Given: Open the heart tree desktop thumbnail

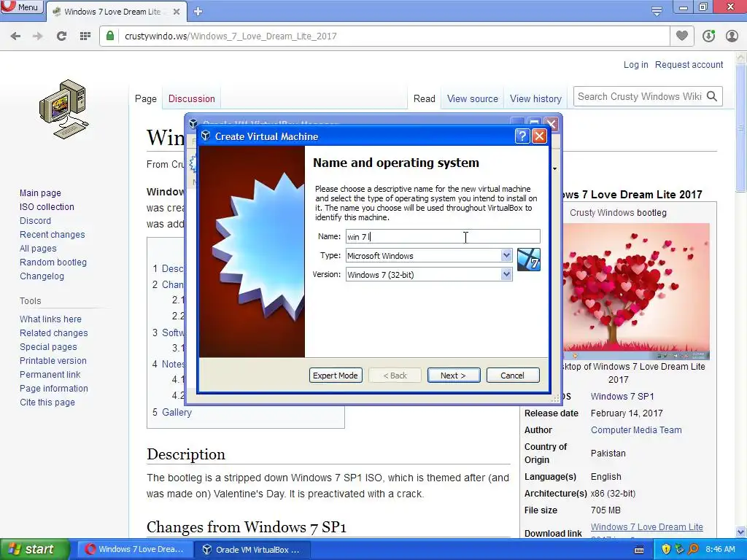Looking at the screenshot, I should pyautogui.click(x=636, y=292).
